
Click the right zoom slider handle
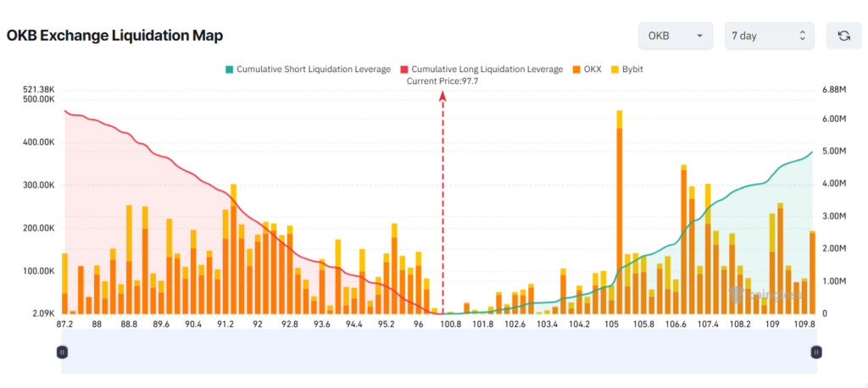pyautogui.click(x=816, y=352)
